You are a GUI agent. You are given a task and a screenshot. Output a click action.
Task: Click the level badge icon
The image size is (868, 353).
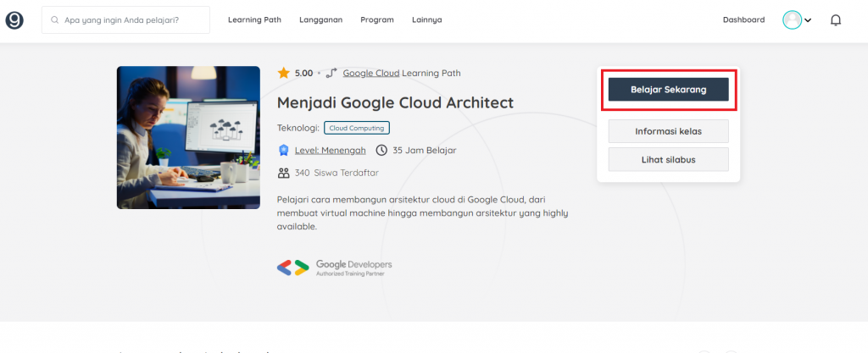point(284,151)
